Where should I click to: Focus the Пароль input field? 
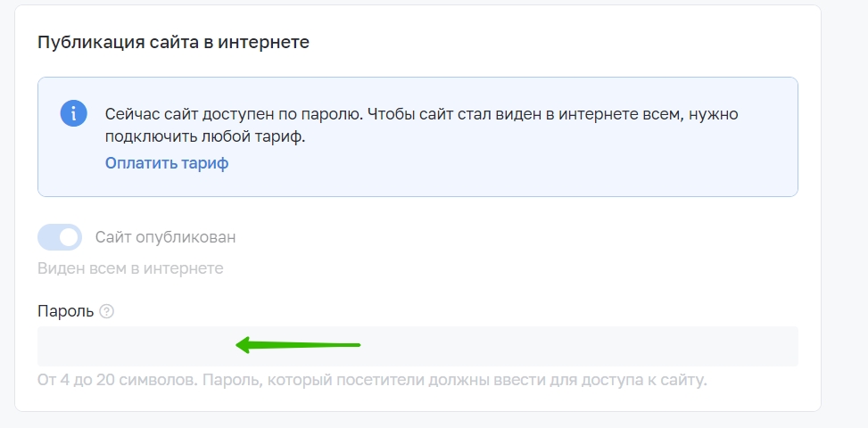418,346
